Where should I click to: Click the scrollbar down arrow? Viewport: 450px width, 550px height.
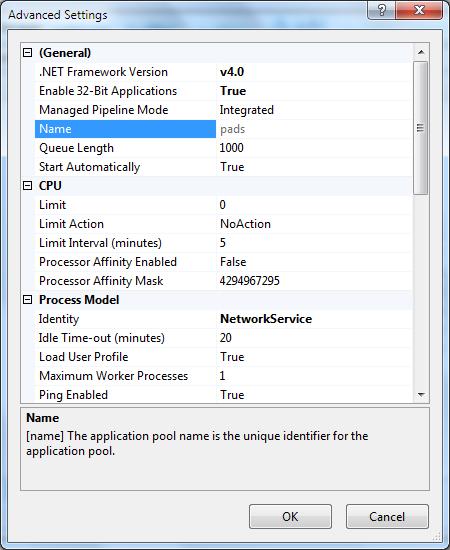click(x=421, y=395)
